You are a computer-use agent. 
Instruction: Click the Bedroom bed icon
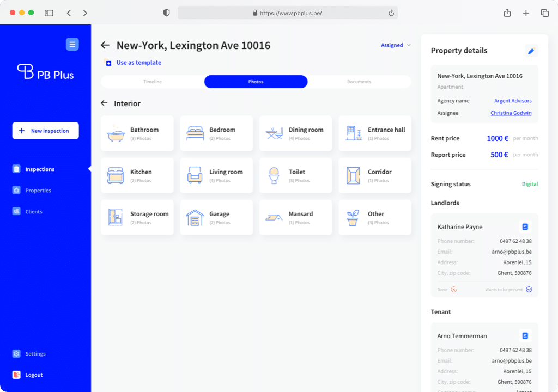[x=195, y=133]
